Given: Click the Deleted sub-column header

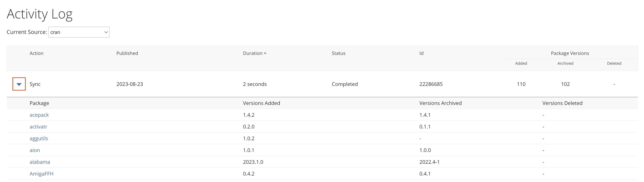Looking at the screenshot, I should click(x=614, y=63).
